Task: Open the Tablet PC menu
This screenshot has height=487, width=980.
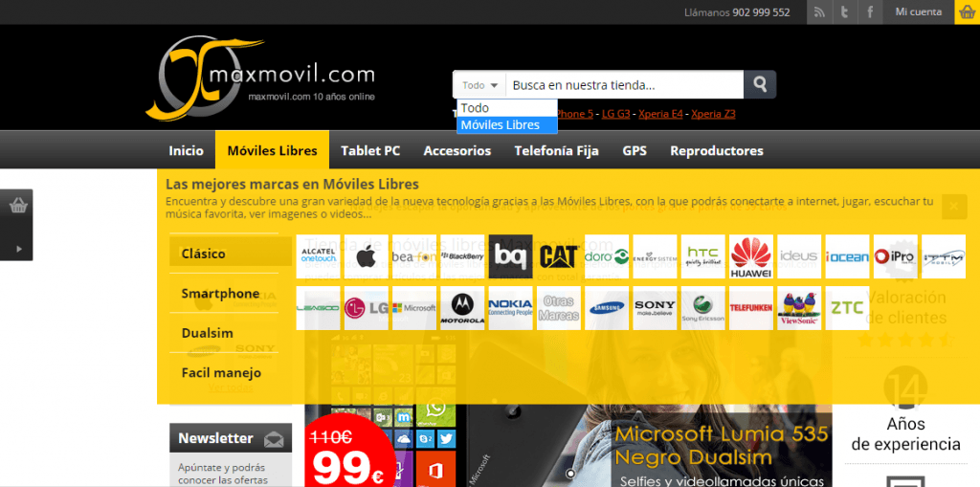Action: tap(370, 150)
